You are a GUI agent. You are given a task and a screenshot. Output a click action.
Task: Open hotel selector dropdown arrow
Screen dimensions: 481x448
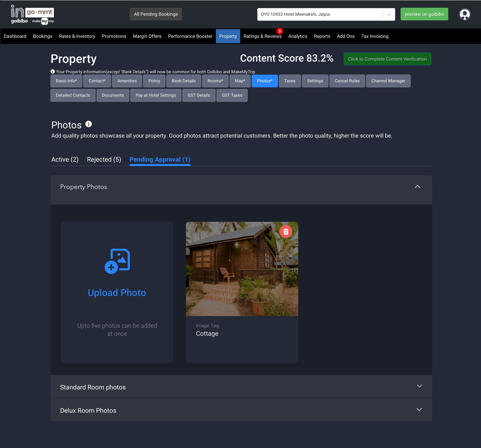(x=389, y=14)
